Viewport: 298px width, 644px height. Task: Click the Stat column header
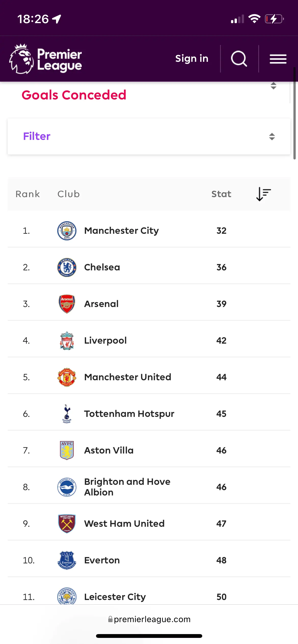click(221, 194)
